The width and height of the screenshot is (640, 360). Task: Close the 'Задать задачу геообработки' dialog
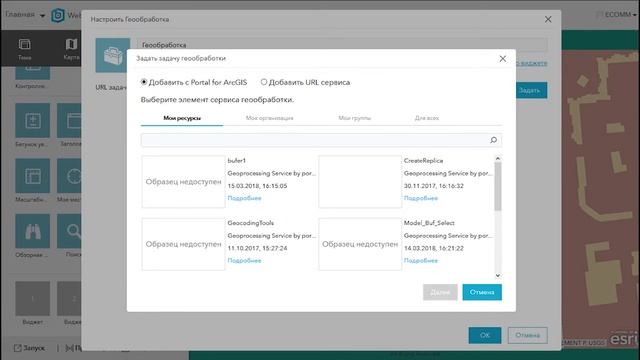(502, 59)
